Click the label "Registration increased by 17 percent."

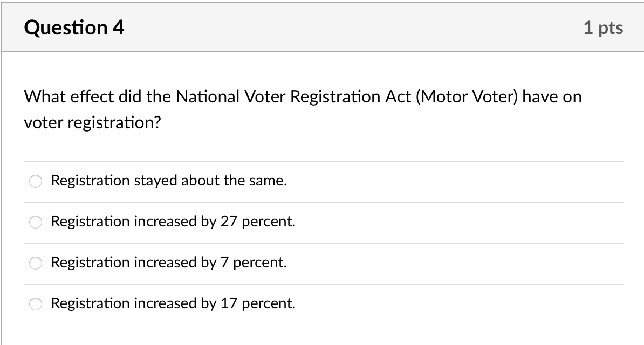coord(173,303)
